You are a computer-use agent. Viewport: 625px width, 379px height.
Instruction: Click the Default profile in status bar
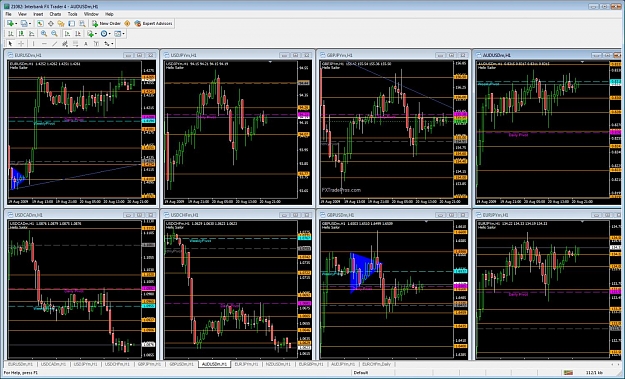(x=361, y=373)
